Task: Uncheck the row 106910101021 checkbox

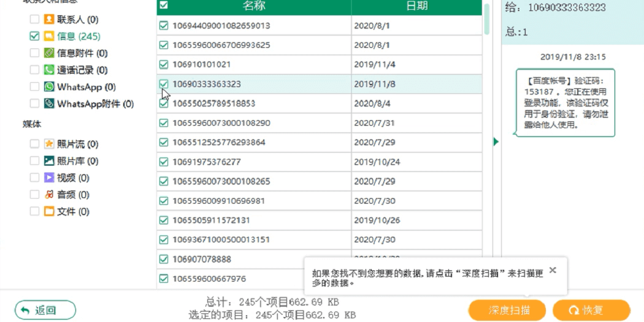Action: click(x=164, y=64)
